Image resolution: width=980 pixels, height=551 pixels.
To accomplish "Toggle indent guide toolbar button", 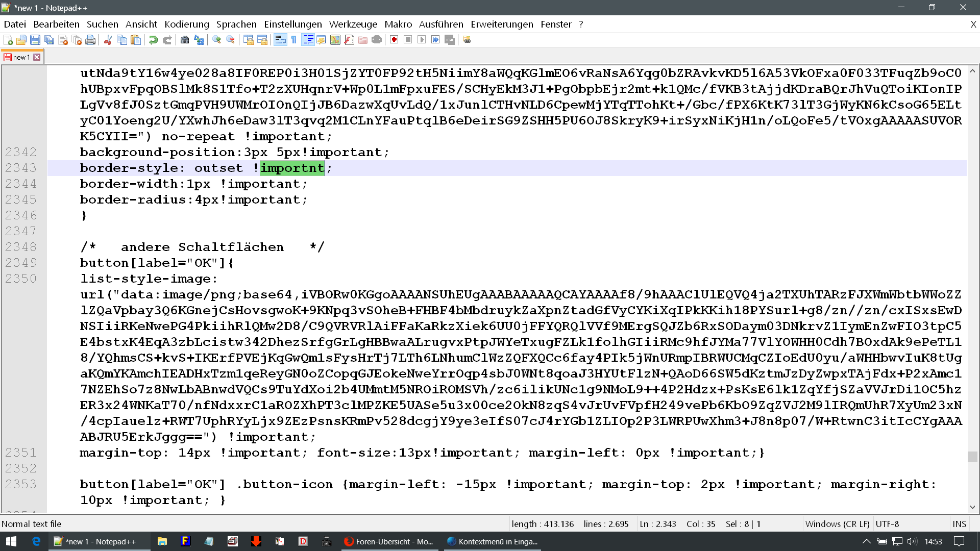I will pyautogui.click(x=308, y=40).
